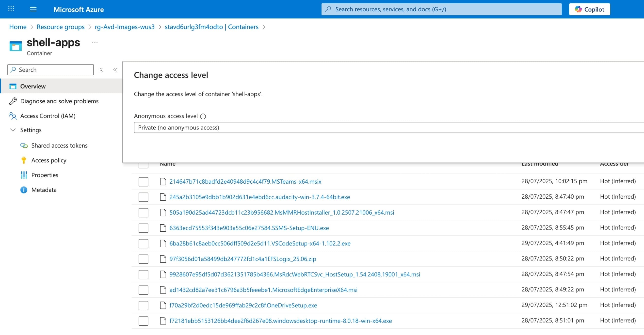This screenshot has height=335, width=644.
Task: Check the windowsdesktop-runtime row checkbox
Action: pyautogui.click(x=143, y=321)
